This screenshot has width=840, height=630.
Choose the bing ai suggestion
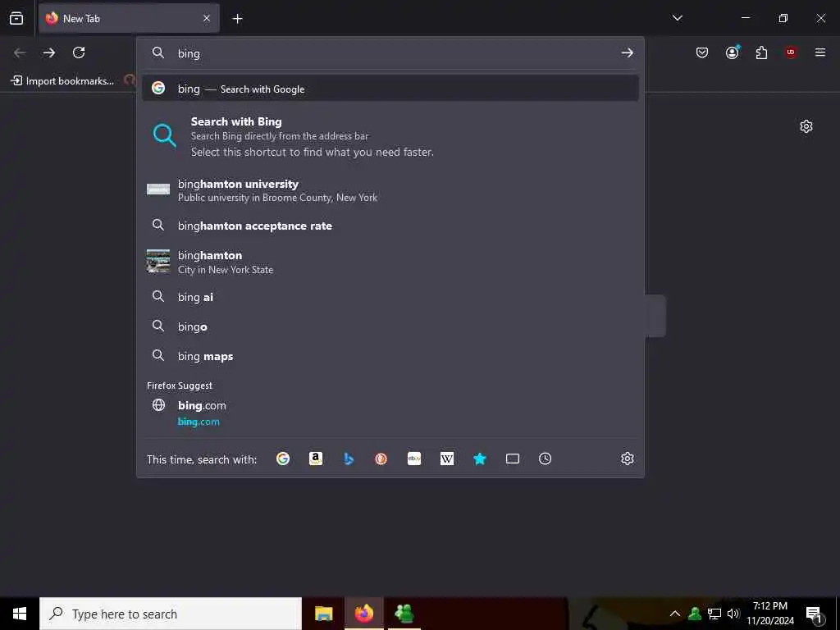point(390,297)
